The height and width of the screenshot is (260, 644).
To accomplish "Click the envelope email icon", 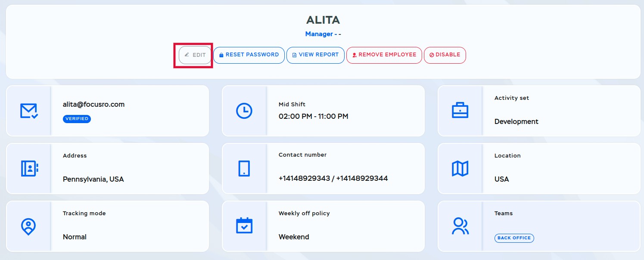I will [x=29, y=111].
